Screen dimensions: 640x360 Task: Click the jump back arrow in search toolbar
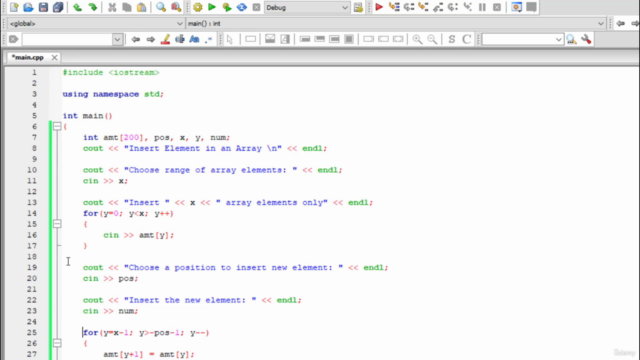(136, 39)
